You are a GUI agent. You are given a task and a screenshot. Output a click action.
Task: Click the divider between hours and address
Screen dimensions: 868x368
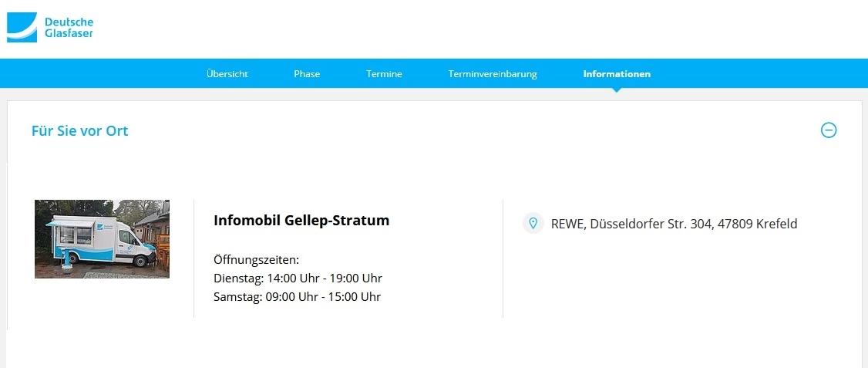(503, 258)
